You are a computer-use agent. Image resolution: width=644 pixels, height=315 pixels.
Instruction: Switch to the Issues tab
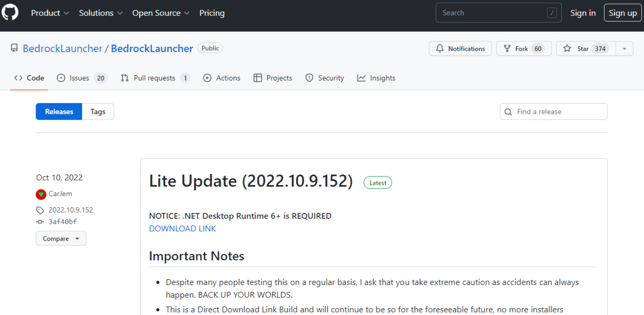point(82,78)
